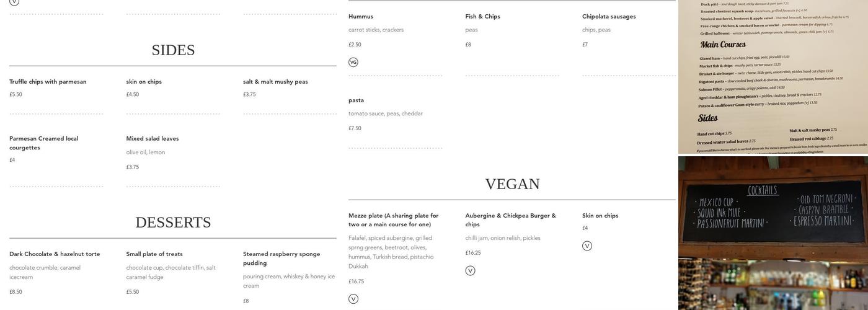The height and width of the screenshot is (310, 868).
Task: Click the V badge under Aubergine & Chickpea Burger
Action: tap(470, 270)
